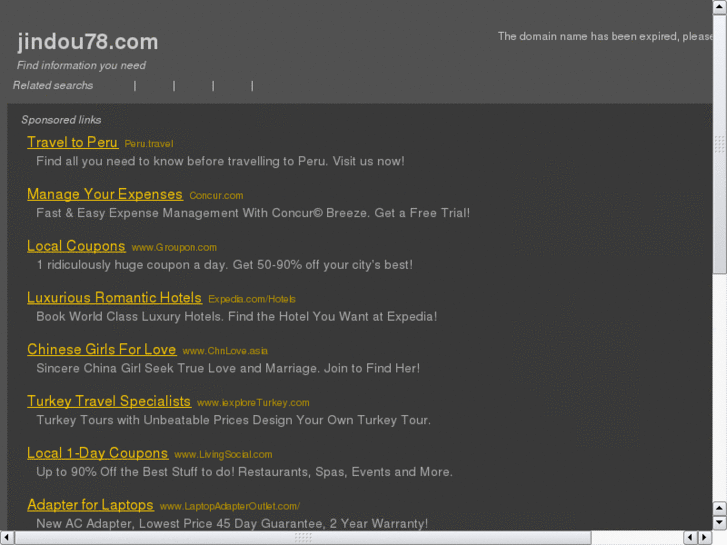Click the 'Sincere China Girl Seek' description
Screen dimensions: 727x545
coord(228,369)
